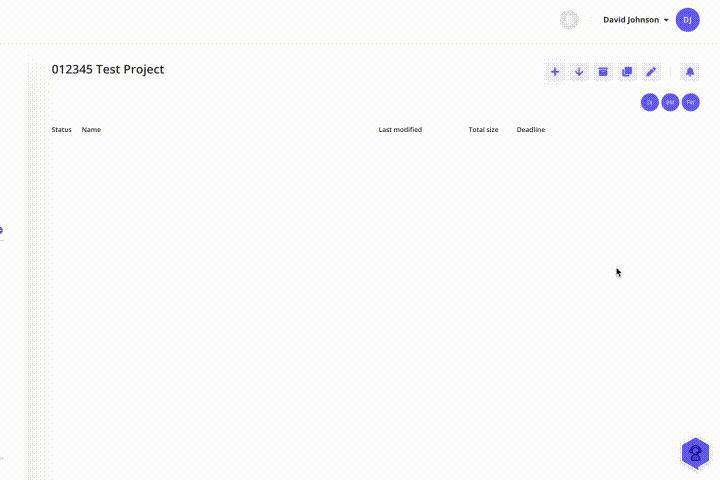This screenshot has width=720, height=480.
Task: Click the gray circle icon in header
Action: pos(569,20)
